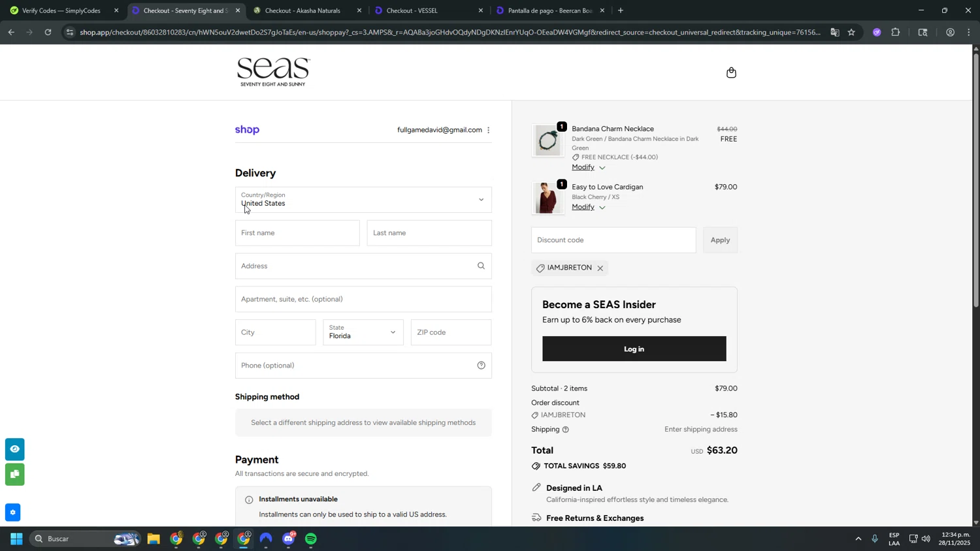Image resolution: width=980 pixels, height=551 pixels.
Task: Open the new tab plus button
Action: tap(621, 10)
